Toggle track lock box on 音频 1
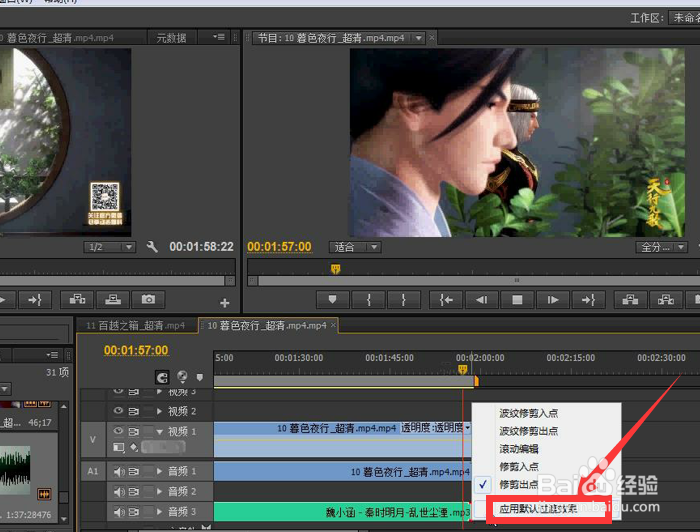 coord(147,471)
